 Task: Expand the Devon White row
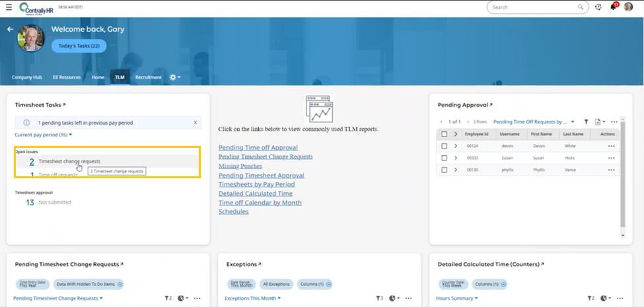click(456, 146)
